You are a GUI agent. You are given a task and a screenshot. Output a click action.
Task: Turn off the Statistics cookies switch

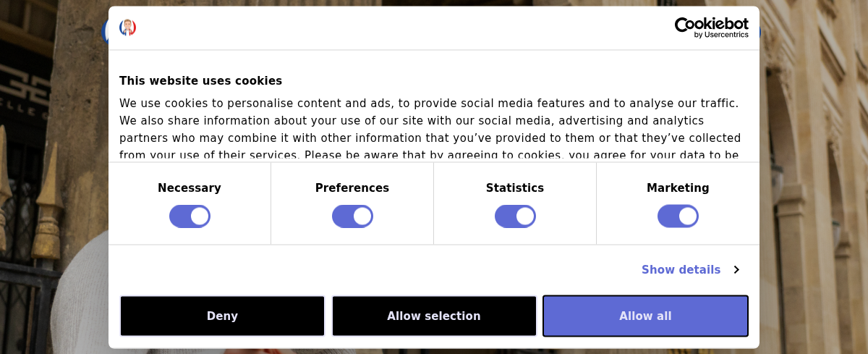pyautogui.click(x=515, y=216)
